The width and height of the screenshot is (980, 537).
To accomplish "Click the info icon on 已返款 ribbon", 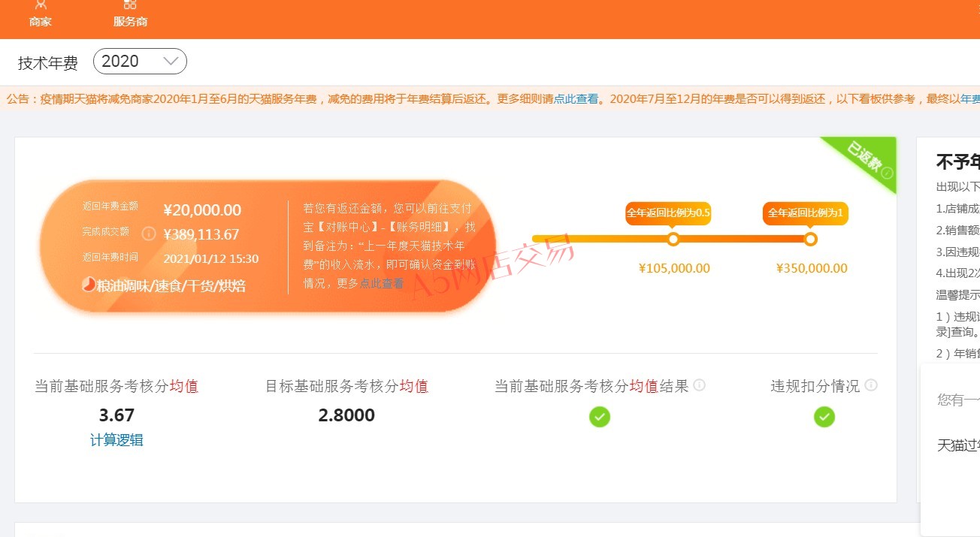I will coord(887,173).
